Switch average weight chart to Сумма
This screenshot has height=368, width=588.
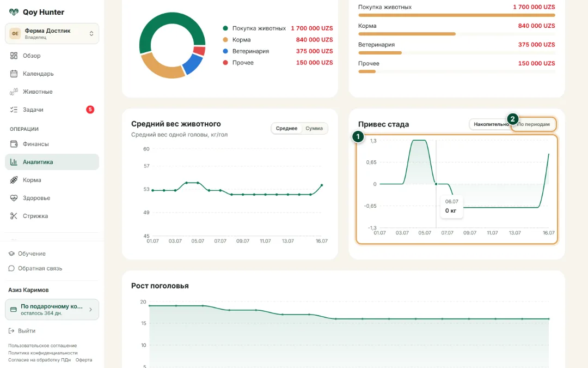tap(314, 129)
